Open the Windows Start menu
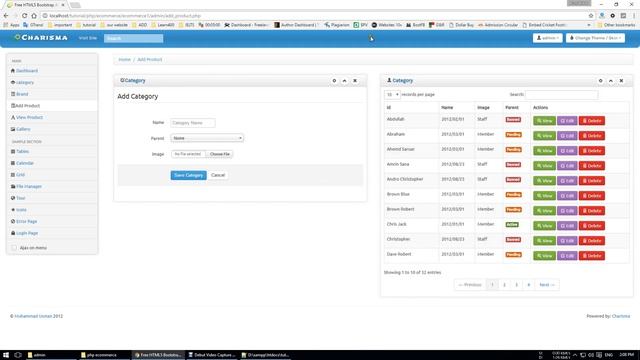The height and width of the screenshot is (360, 640). [x=6, y=355]
